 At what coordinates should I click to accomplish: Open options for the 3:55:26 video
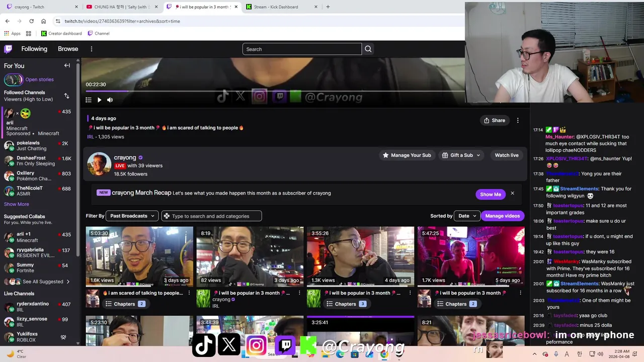click(x=410, y=293)
